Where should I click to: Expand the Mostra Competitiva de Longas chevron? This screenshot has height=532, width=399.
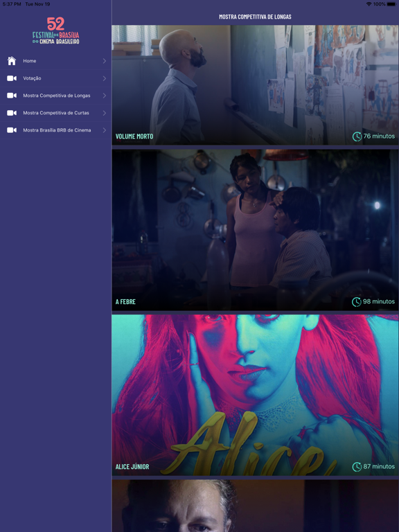tap(104, 96)
